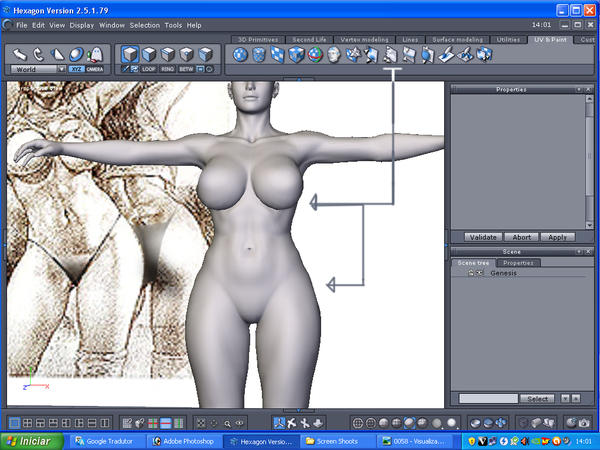Open the cubic UV projection tool
This screenshot has height=450, width=600.
(x=296, y=55)
